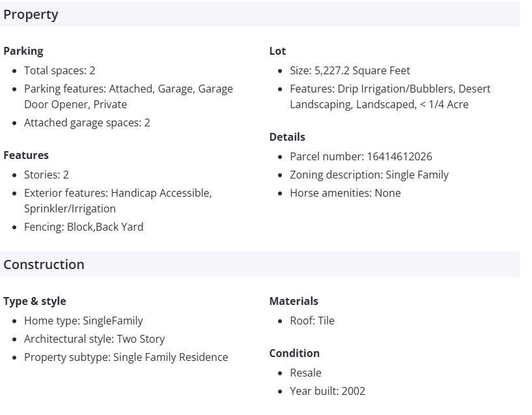Click the 'Year built: 2002' entry
This screenshot has height=415, width=532.
(328, 391)
